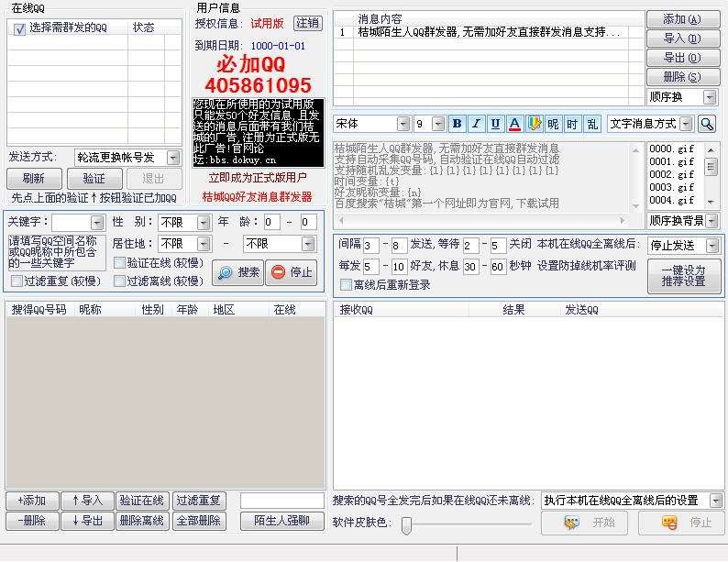The width and height of the screenshot is (728, 562).
Task: Click the ↓导出 QQ list button
Action: [x=88, y=521]
